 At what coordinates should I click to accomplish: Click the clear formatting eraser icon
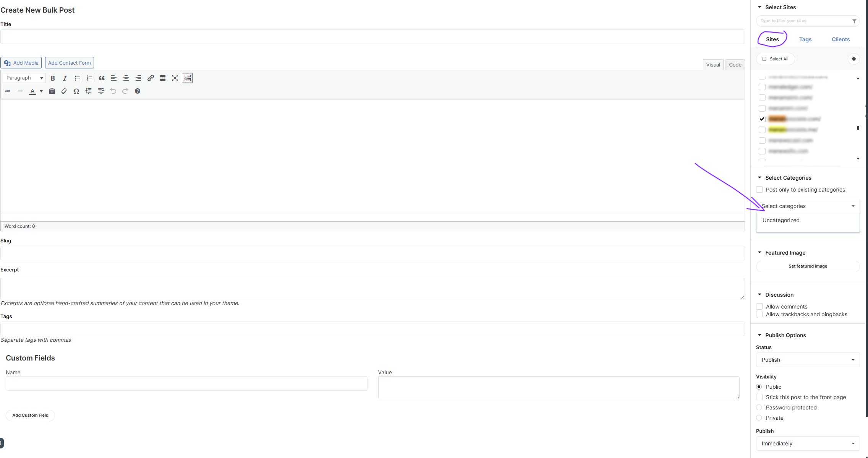(x=64, y=91)
